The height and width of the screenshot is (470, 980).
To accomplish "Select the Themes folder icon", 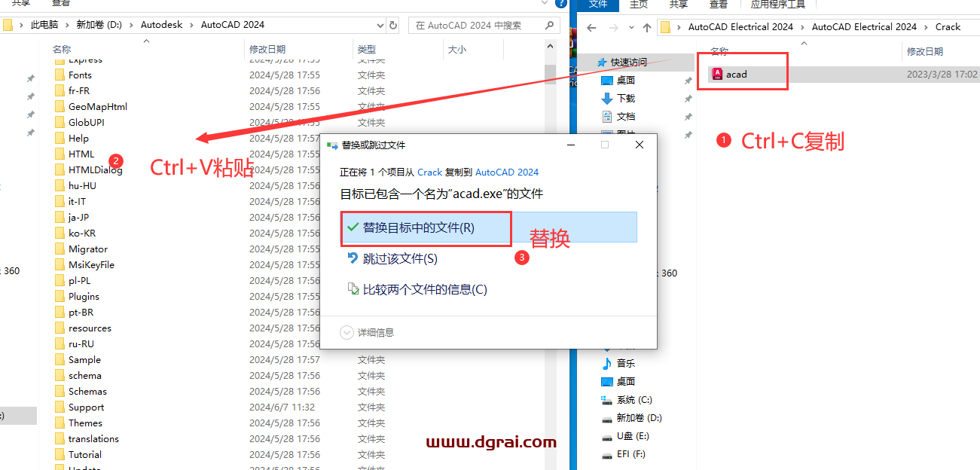I will pos(60,423).
